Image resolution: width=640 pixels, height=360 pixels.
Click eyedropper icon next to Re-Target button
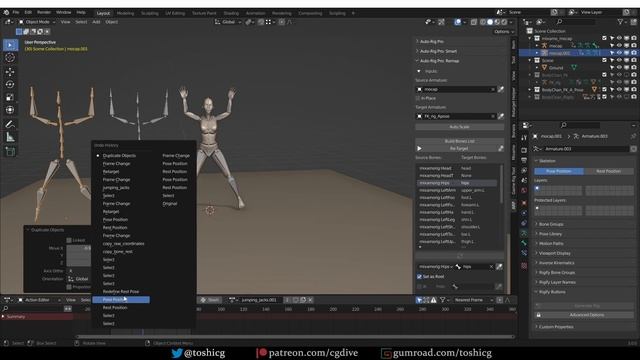tap(501, 149)
